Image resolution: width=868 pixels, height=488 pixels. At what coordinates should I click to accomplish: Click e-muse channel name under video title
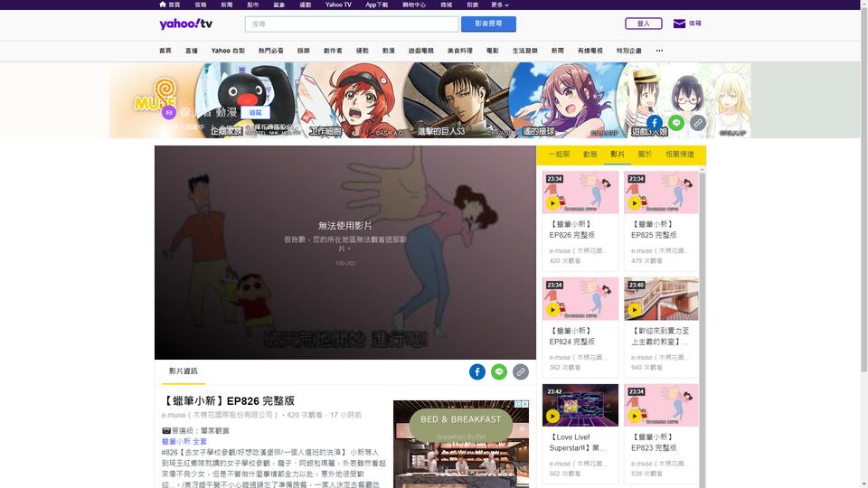coord(221,415)
